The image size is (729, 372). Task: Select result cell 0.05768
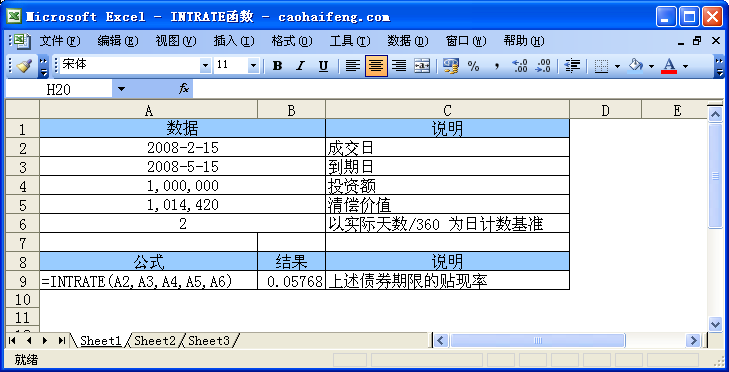[292, 280]
